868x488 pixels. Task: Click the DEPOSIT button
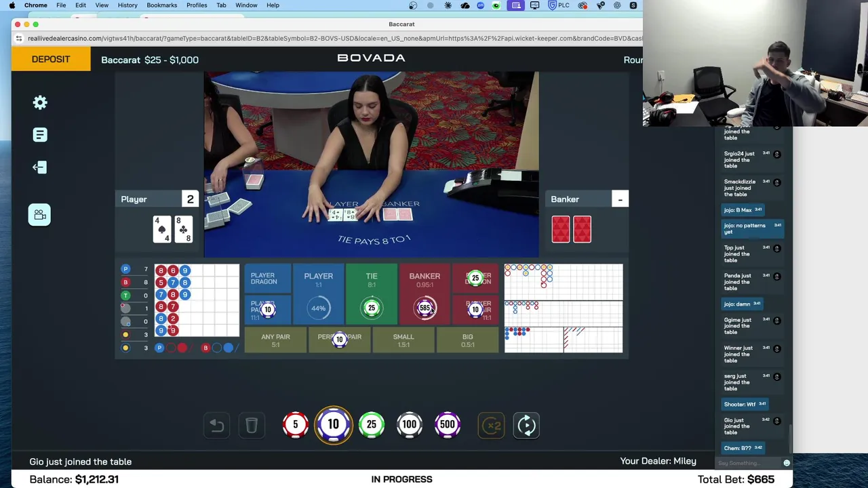[51, 59]
